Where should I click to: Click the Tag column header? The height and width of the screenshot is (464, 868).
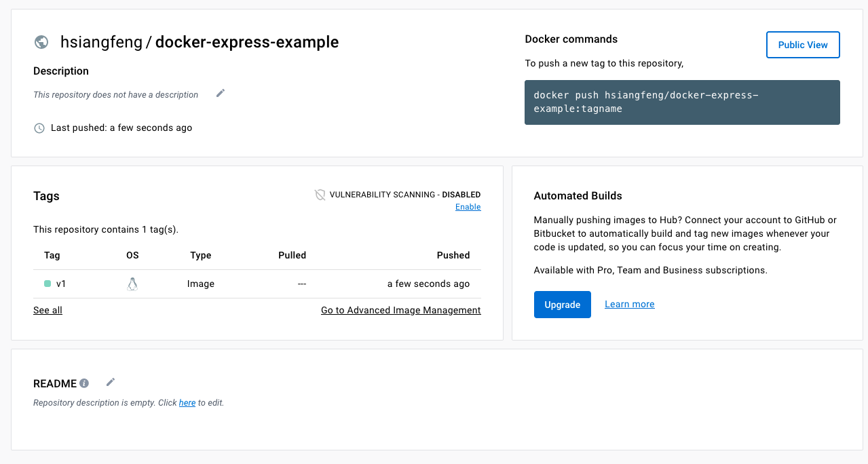point(52,256)
